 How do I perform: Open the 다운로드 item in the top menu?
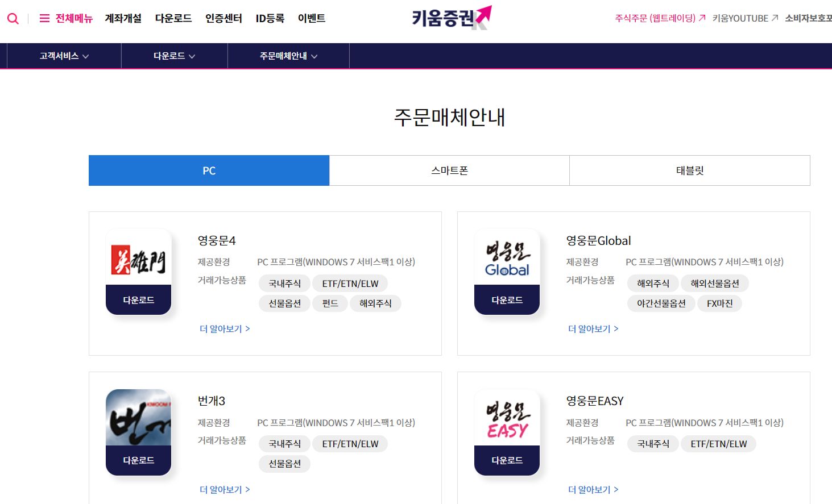[x=173, y=18]
